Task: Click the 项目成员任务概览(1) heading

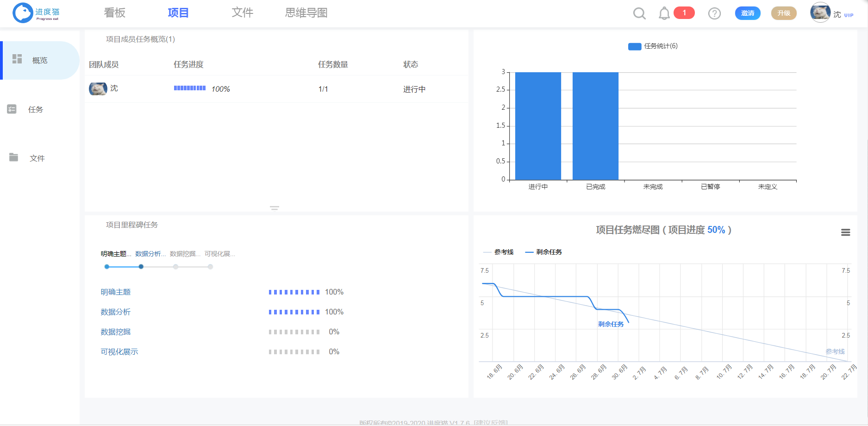Action: (x=140, y=39)
